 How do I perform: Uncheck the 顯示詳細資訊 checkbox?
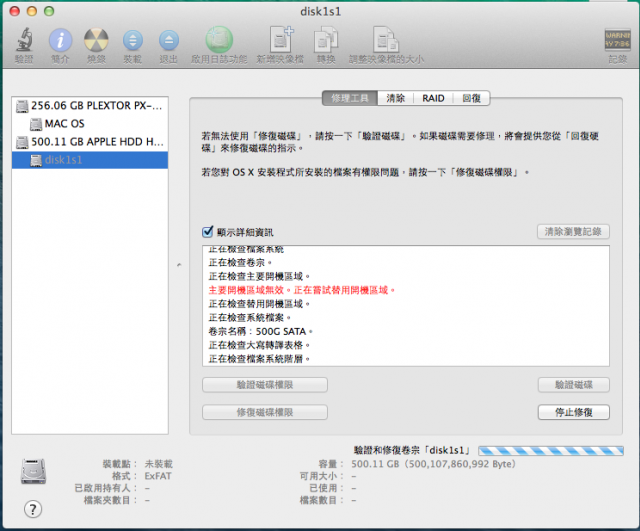(x=207, y=232)
